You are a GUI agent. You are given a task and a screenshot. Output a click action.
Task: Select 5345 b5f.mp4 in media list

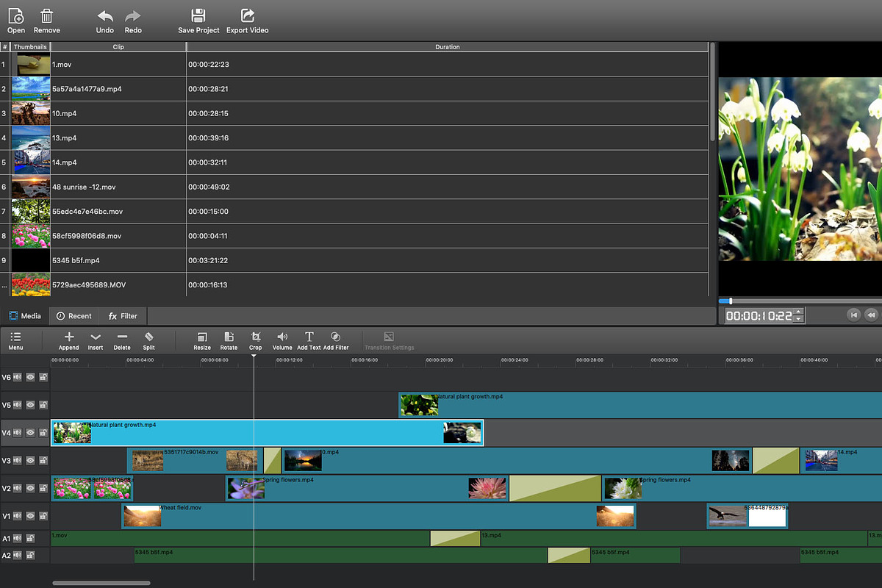click(355, 260)
